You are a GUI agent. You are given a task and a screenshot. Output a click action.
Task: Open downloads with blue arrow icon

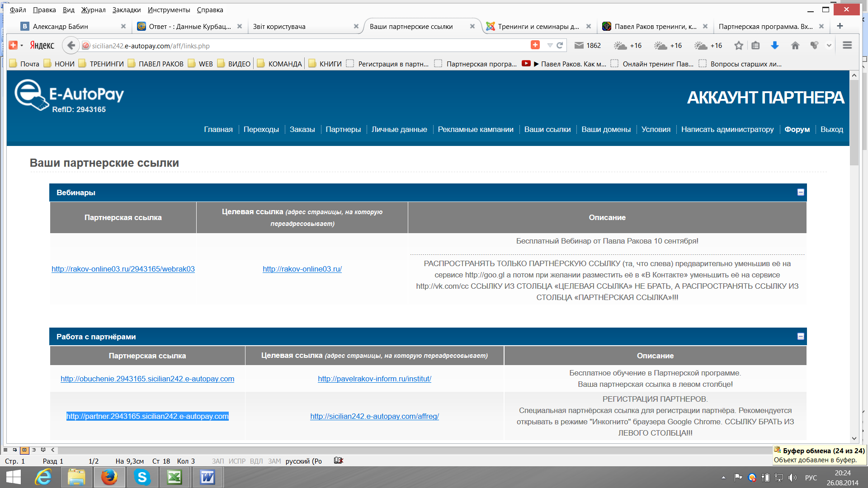tap(775, 45)
